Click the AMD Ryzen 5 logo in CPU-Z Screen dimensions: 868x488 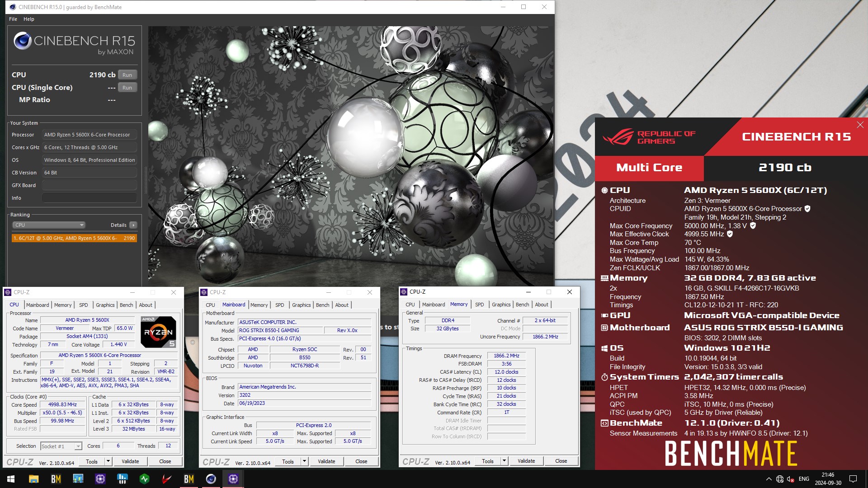point(158,332)
